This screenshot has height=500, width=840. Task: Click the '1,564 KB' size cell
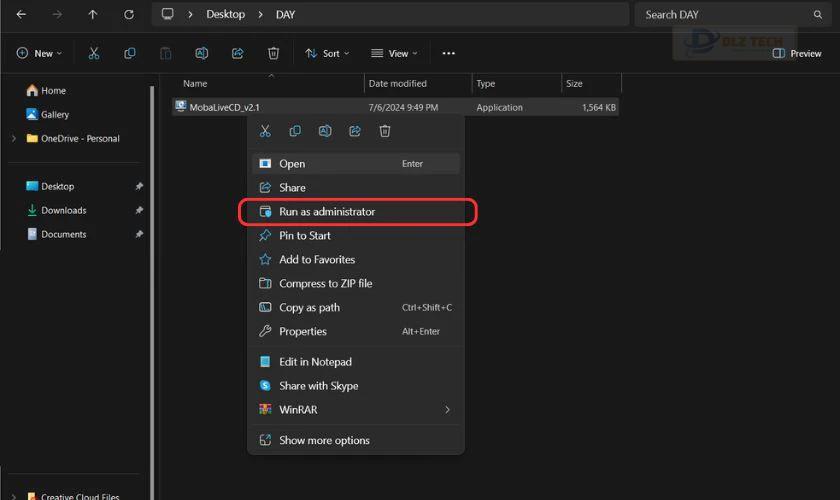click(599, 107)
